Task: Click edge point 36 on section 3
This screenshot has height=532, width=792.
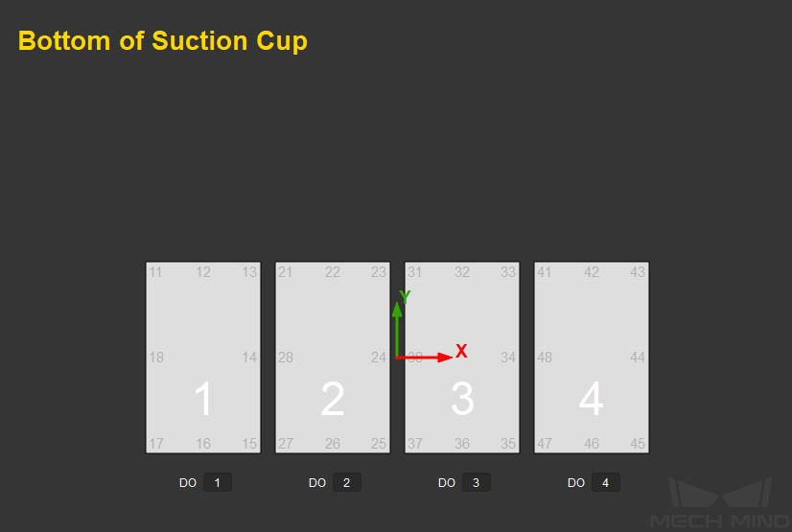Action: [x=461, y=444]
